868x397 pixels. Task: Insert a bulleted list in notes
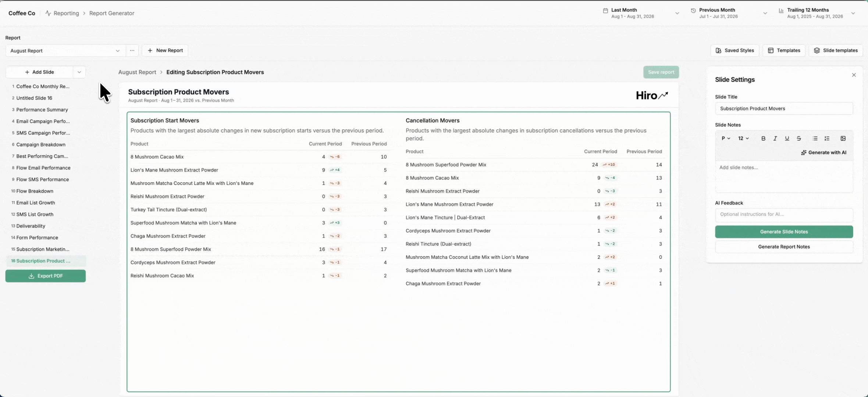pos(815,139)
